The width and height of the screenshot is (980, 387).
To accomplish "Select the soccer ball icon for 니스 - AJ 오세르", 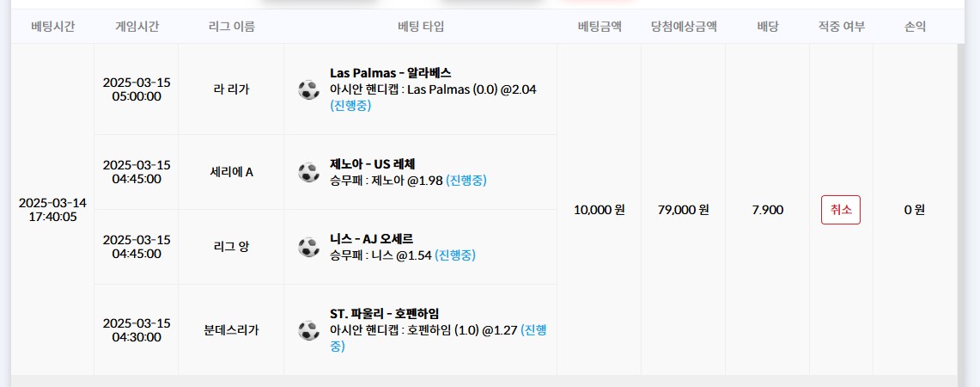I will pyautogui.click(x=308, y=247).
